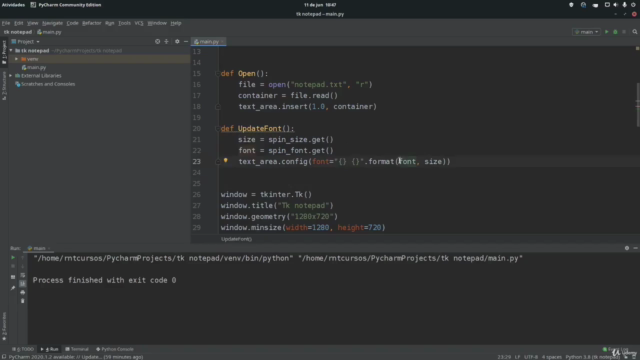640x360 pixels.
Task: Click the tool windows icon at the status bar's left end
Action: [x=4, y=357]
